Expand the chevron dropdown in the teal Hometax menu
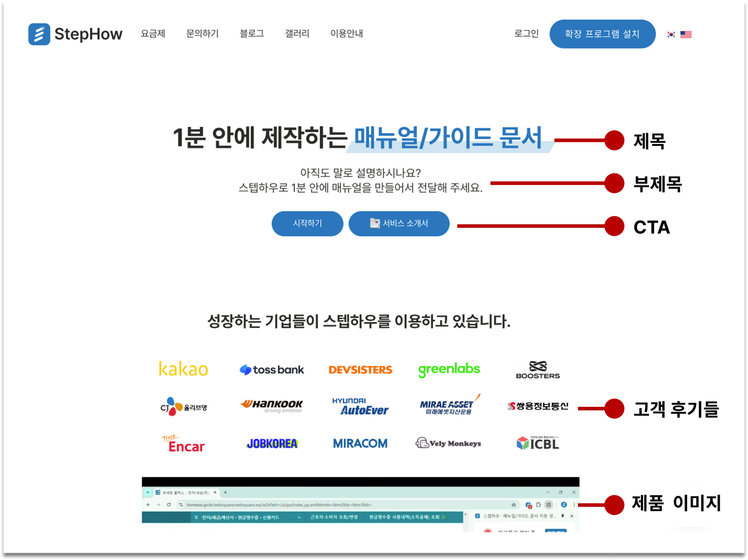Screen dimensions: 748x560 (299, 517)
